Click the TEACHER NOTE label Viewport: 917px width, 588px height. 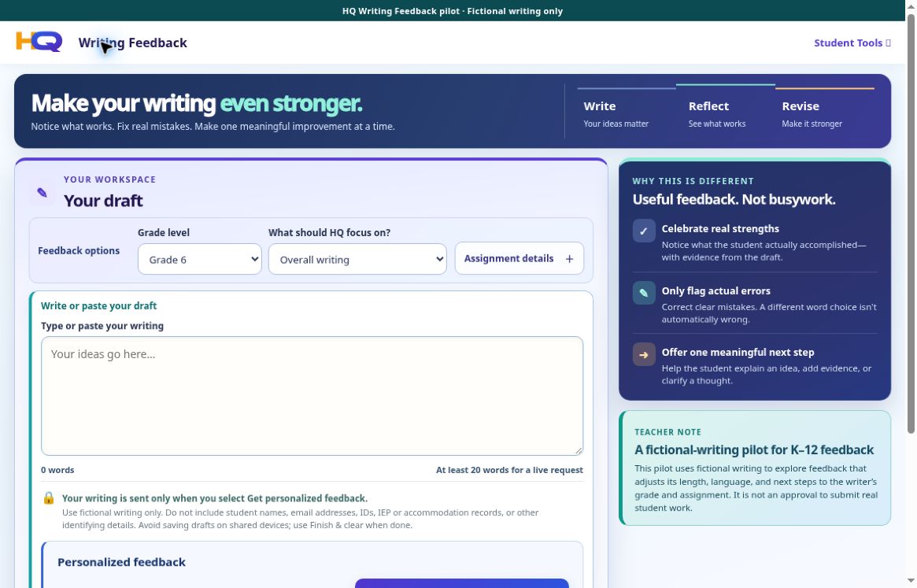coord(667,432)
